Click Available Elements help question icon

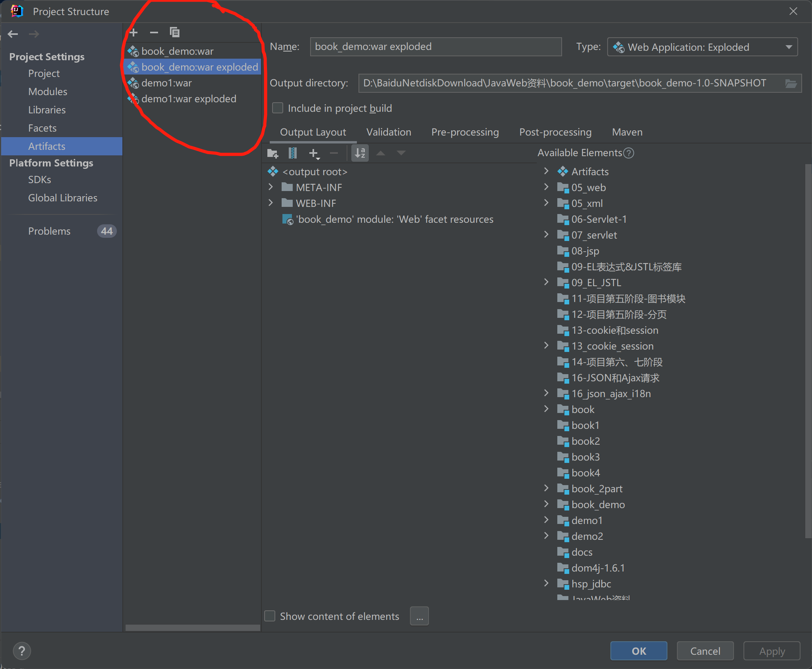click(x=629, y=153)
